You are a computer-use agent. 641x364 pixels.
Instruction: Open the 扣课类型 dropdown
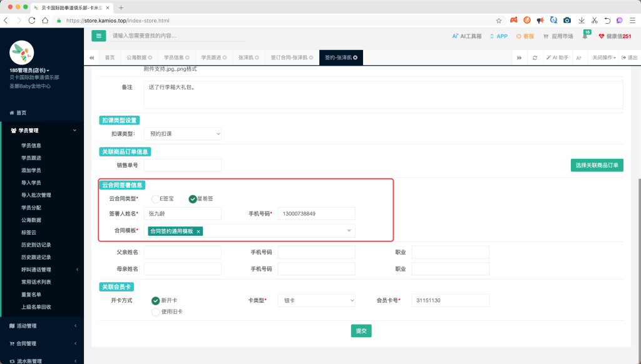click(183, 134)
